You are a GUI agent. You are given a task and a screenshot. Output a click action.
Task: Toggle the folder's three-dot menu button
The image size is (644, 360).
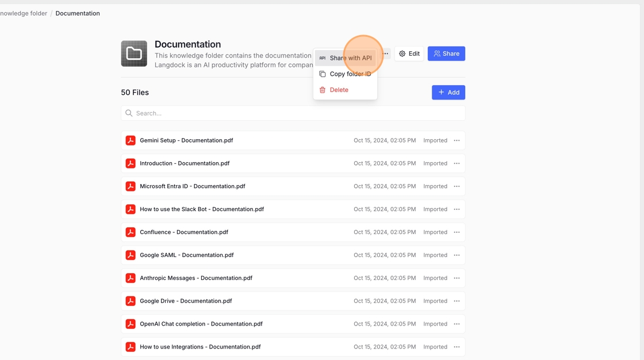coord(386,53)
